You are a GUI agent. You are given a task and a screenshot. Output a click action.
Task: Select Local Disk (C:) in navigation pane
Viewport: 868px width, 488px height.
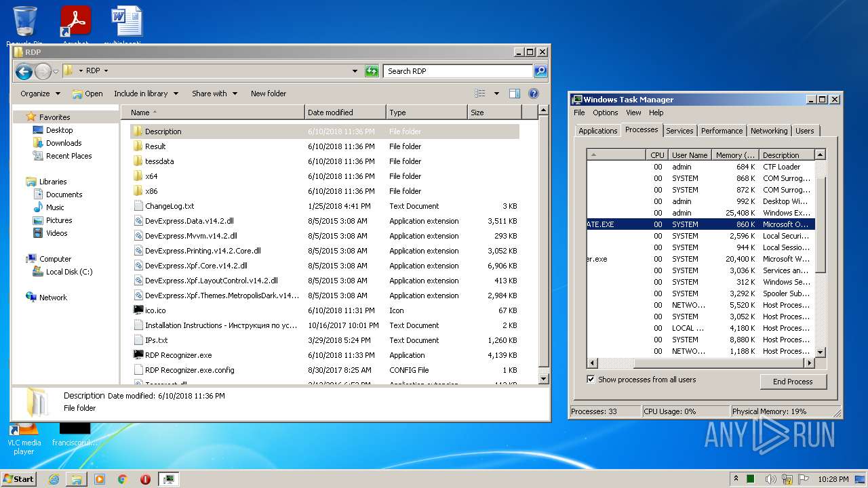point(69,272)
